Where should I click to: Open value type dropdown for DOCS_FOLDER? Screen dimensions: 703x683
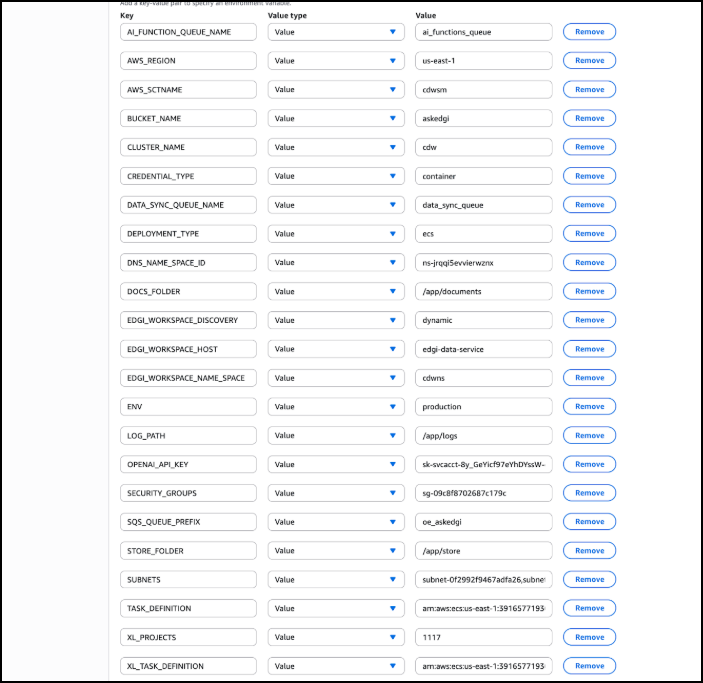coord(335,291)
